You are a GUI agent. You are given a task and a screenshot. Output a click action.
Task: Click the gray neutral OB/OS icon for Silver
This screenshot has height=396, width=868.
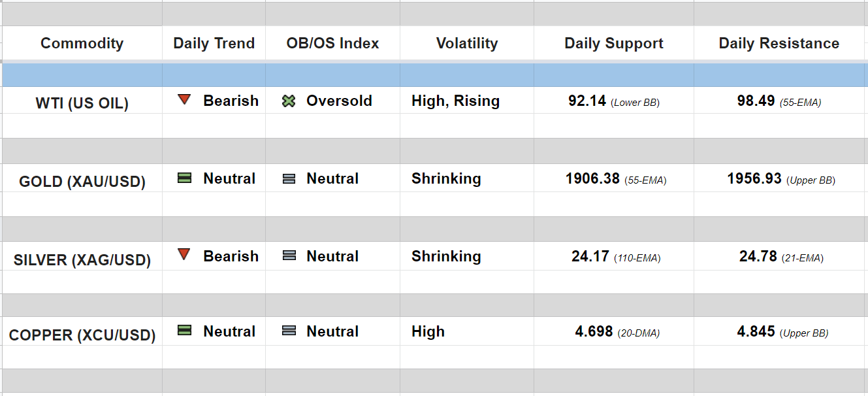click(289, 256)
